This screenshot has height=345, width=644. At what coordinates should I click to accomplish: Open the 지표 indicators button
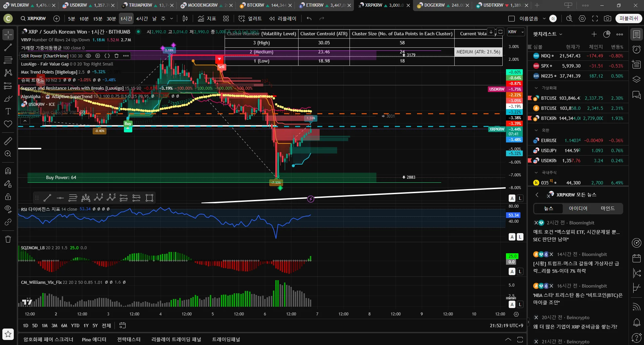[x=207, y=18]
